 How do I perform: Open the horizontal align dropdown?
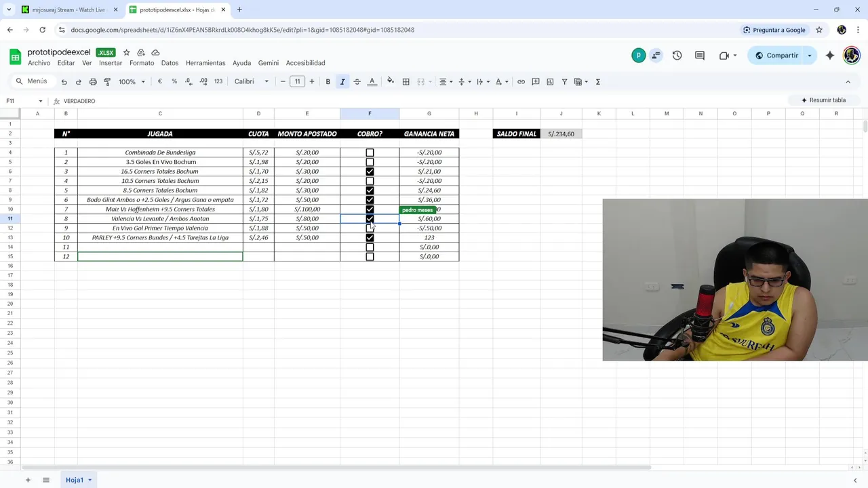click(446, 81)
